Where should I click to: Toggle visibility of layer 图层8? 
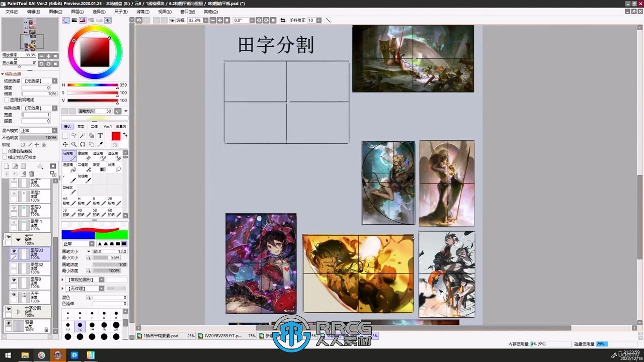(14, 280)
